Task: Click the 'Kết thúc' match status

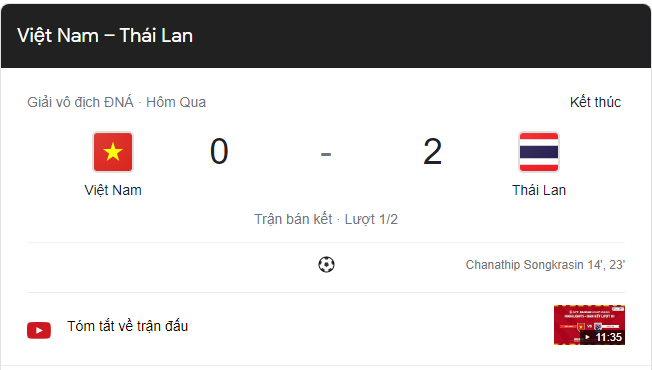Action: [x=595, y=102]
